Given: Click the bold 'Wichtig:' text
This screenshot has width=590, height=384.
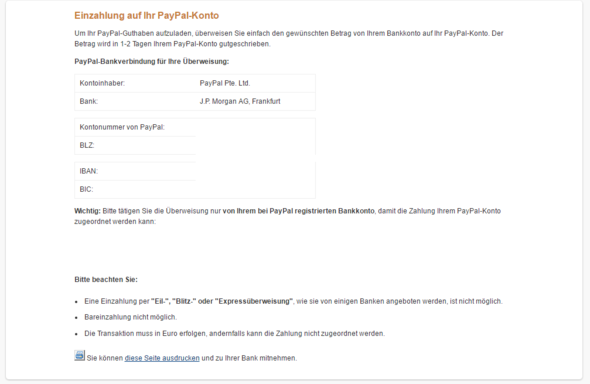Looking at the screenshot, I should pyautogui.click(x=87, y=211).
